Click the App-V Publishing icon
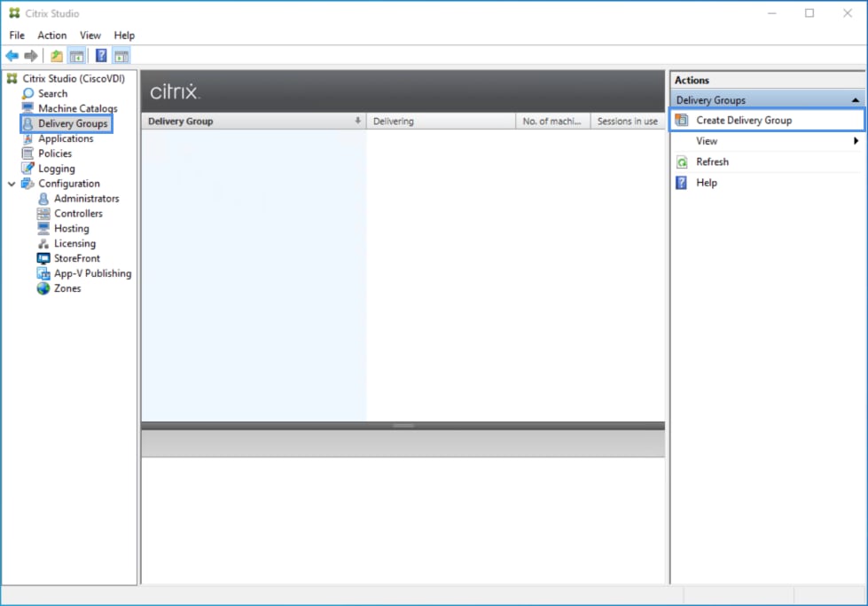 [x=43, y=273]
